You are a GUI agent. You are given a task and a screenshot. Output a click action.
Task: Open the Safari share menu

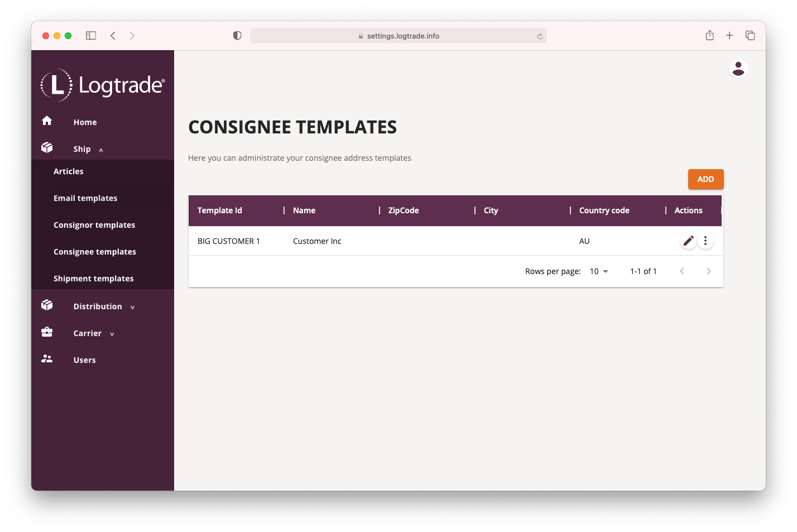coord(709,35)
